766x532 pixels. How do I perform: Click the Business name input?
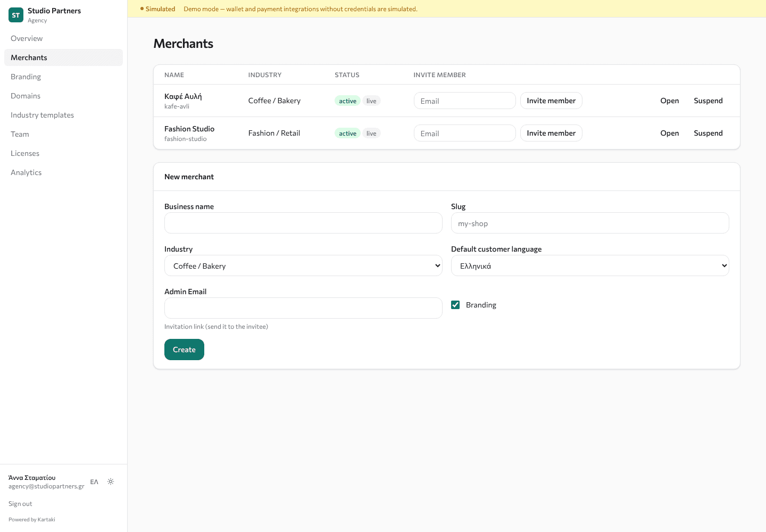(303, 223)
